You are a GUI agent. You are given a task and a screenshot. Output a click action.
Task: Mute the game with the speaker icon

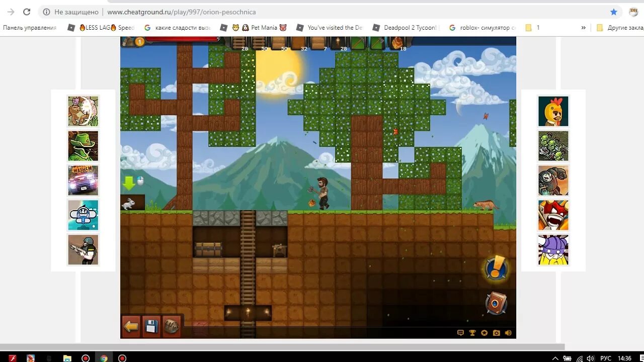[x=508, y=333]
